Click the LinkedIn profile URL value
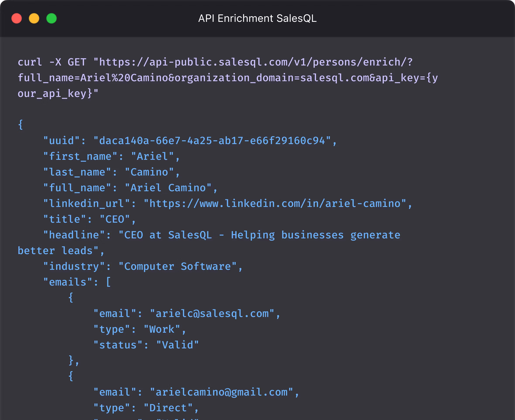 point(275,204)
